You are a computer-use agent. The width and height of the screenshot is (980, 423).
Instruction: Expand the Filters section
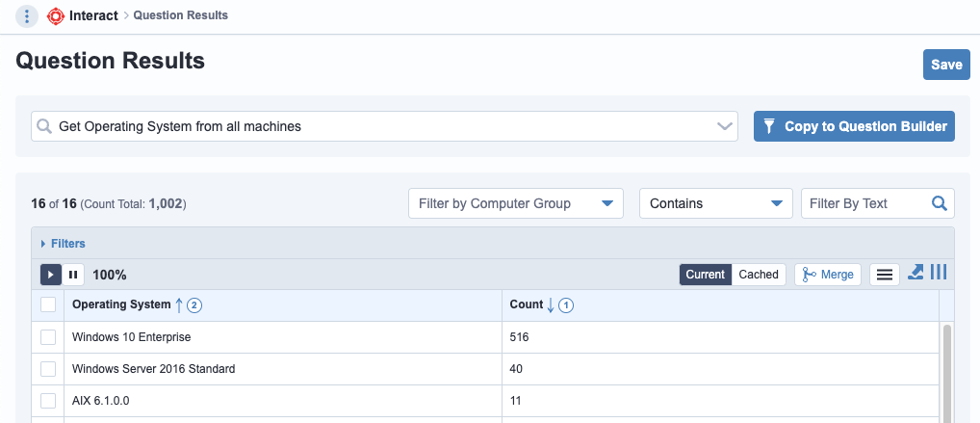click(64, 244)
